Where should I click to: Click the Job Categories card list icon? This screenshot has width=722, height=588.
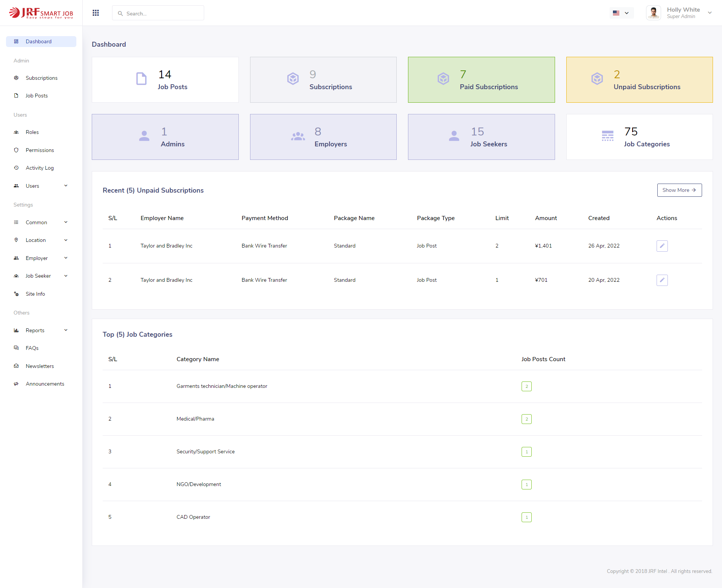608,136
